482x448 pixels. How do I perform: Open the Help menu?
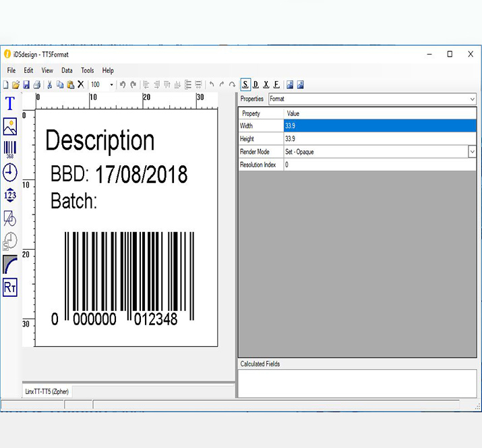[108, 70]
